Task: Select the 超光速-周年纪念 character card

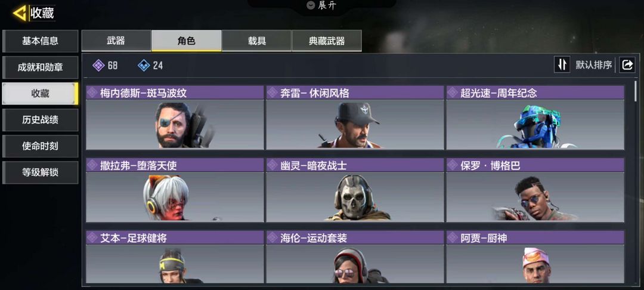Action: coord(535,118)
